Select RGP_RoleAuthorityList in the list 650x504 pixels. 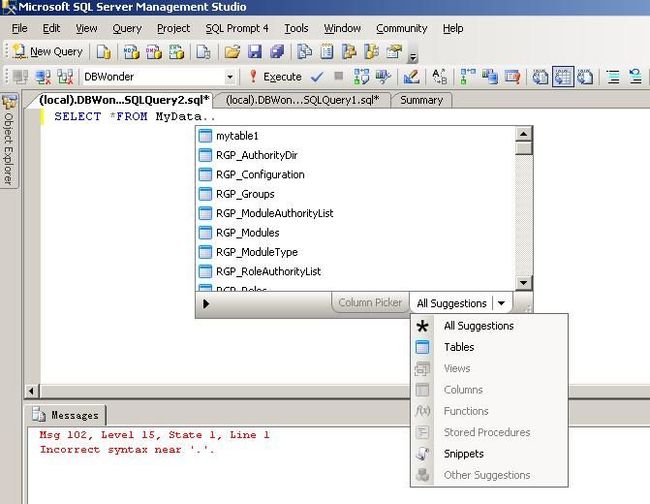[355, 271]
